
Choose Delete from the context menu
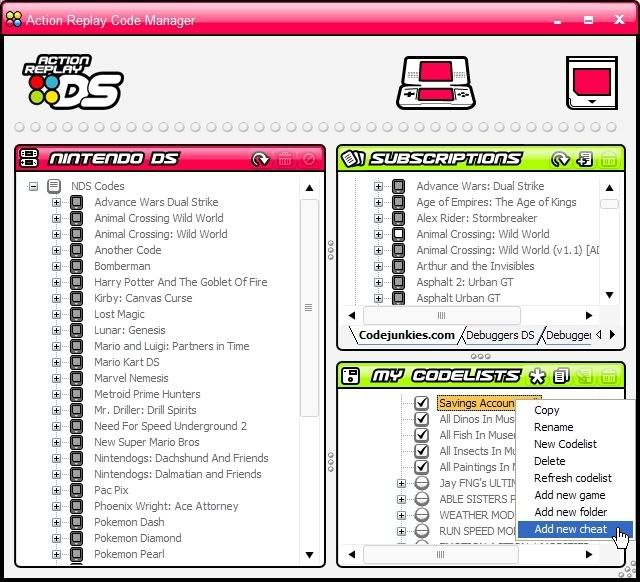575,461
